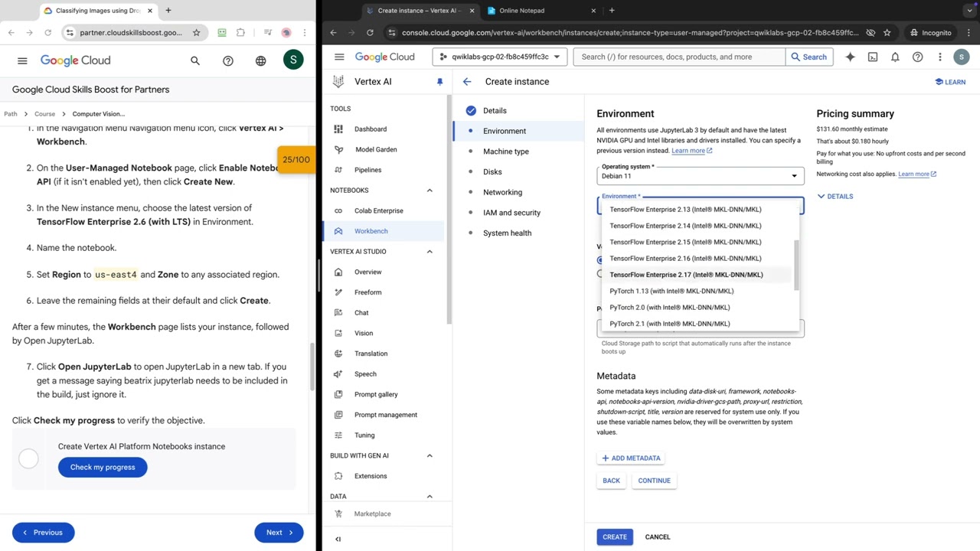Click the Create button
The image size is (980, 551).
pyautogui.click(x=614, y=537)
